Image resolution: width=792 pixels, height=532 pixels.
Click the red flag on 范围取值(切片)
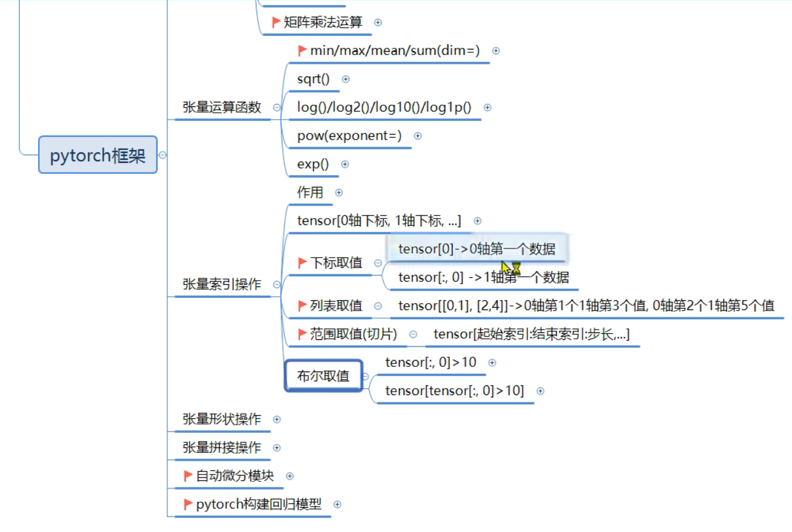pos(303,334)
